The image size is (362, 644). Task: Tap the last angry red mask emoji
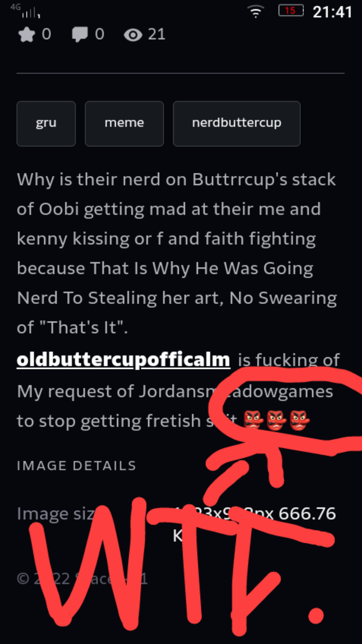coord(299,421)
